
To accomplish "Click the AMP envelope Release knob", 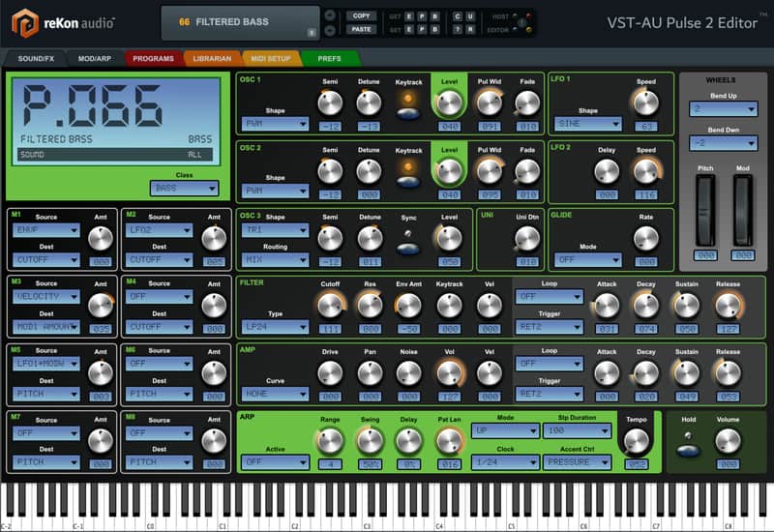I will (728, 373).
